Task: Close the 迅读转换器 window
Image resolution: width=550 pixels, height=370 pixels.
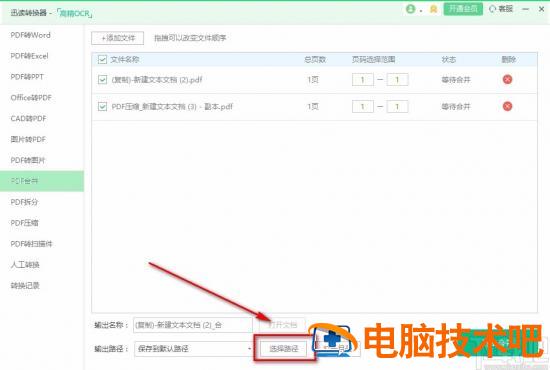Action: click(x=541, y=9)
